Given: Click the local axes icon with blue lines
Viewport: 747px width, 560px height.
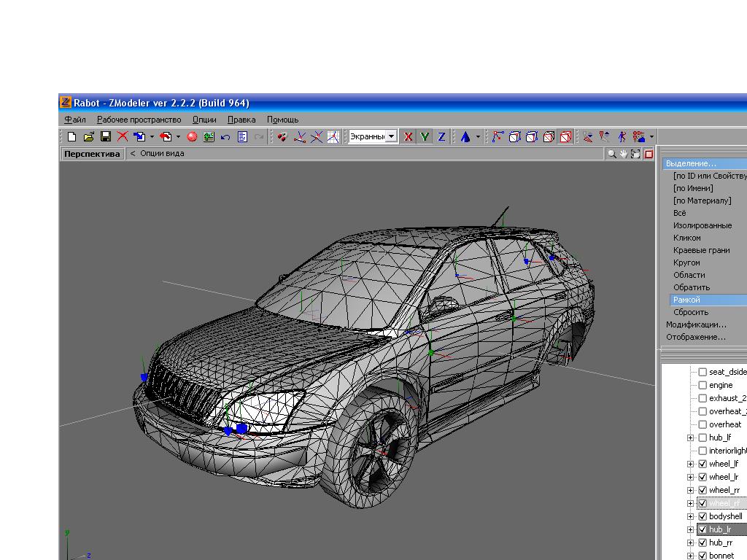Looking at the screenshot, I should point(300,137).
